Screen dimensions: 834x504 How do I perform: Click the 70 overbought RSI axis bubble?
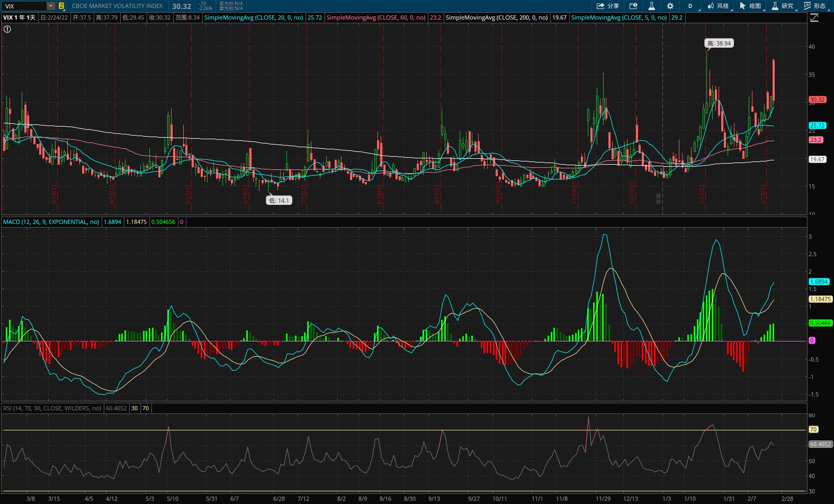click(813, 429)
